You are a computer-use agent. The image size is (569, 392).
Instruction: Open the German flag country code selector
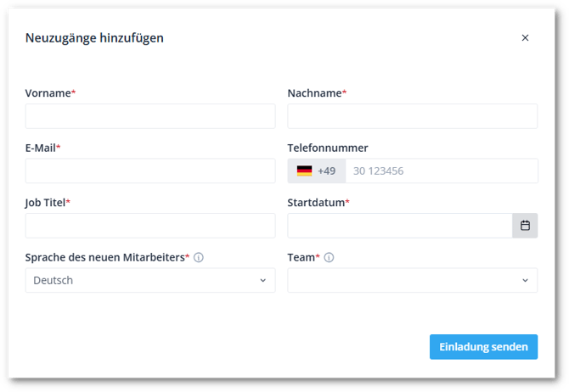[316, 171]
